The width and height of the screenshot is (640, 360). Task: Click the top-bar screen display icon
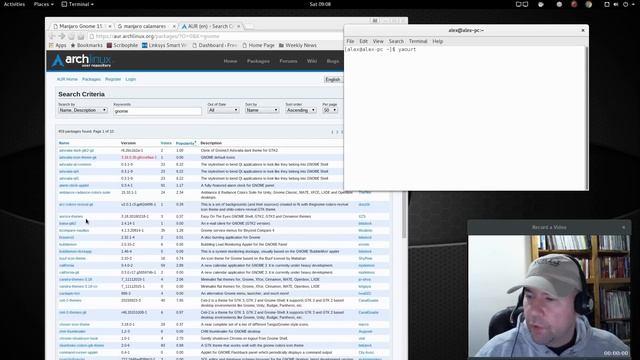[522, 4]
